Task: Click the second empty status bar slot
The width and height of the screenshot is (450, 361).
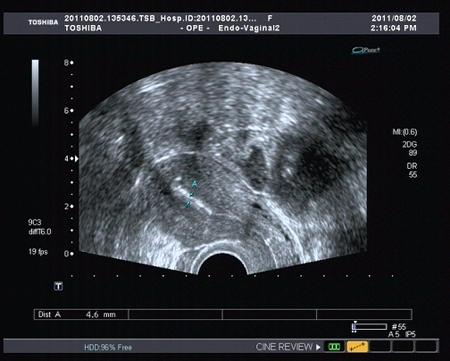Action: [x=403, y=347]
